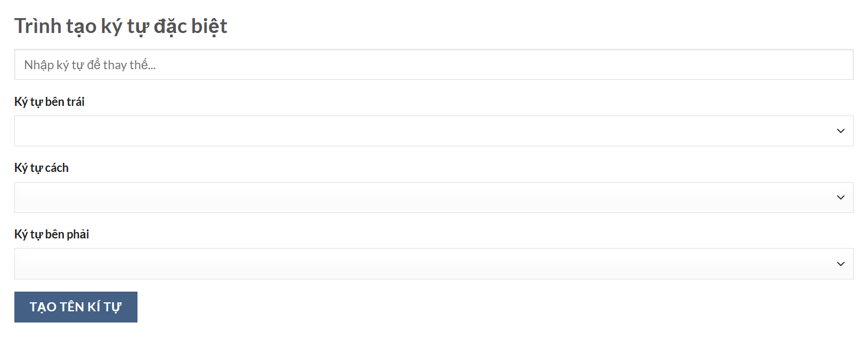
Task: Select the combo box under "Ký tự cách"
Action: 433,197
